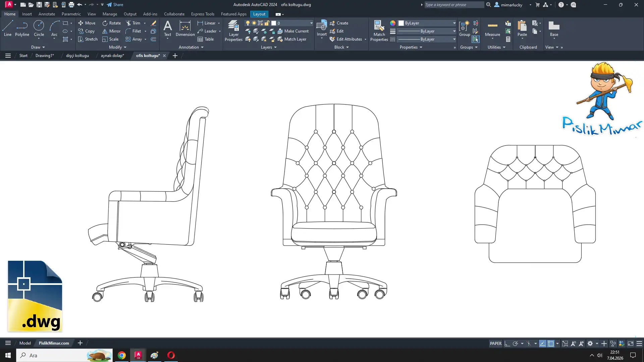The width and height of the screenshot is (644, 362).
Task: Switch to the dişçi koltugu drawing tab
Action: click(77, 56)
